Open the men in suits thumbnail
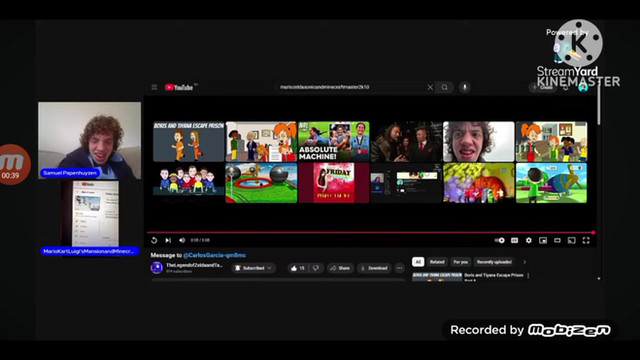 point(406,142)
